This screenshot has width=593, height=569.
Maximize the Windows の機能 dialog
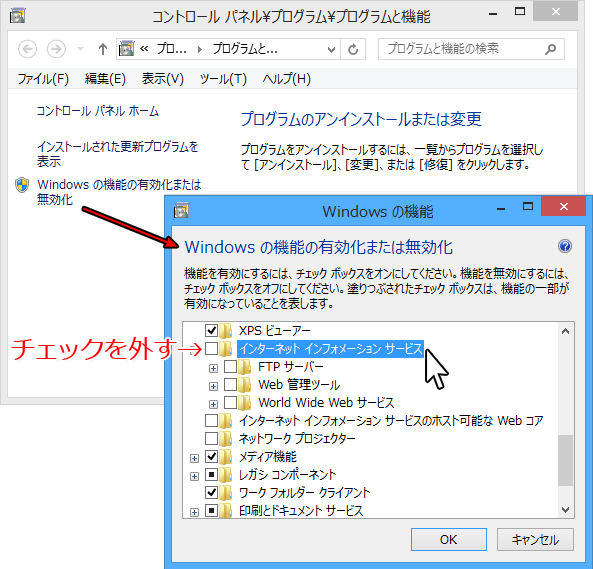click(528, 206)
